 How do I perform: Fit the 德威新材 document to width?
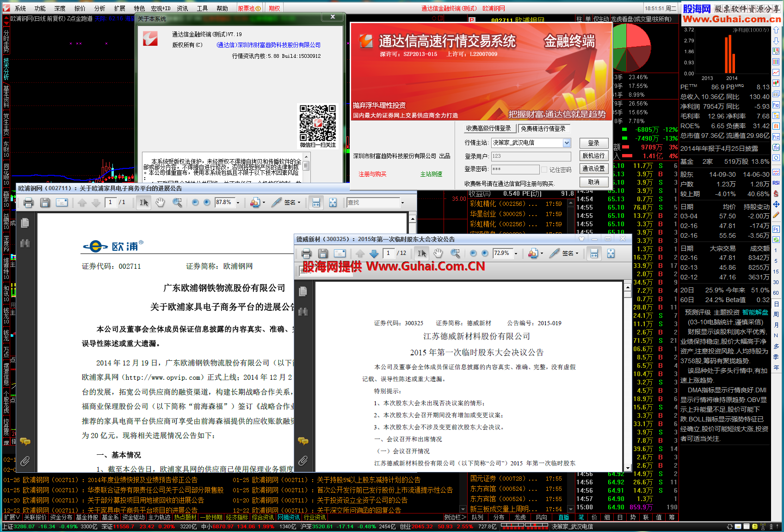(x=594, y=254)
